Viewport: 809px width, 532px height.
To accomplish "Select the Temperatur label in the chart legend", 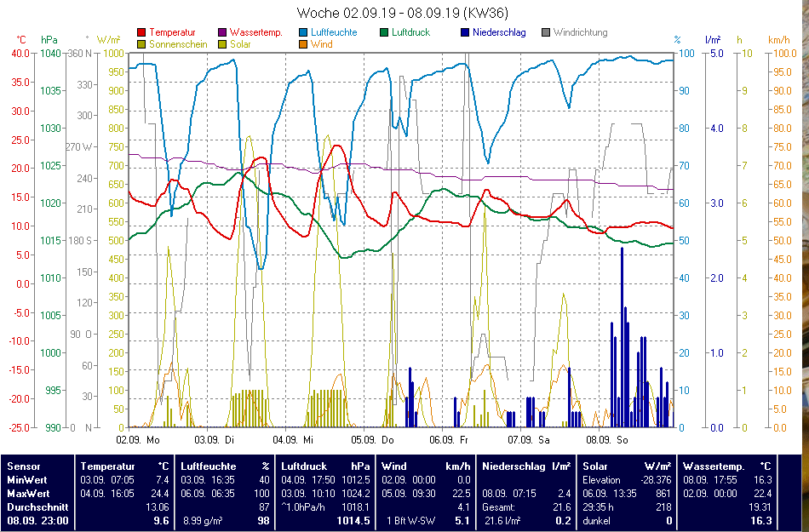I will 172,32.
